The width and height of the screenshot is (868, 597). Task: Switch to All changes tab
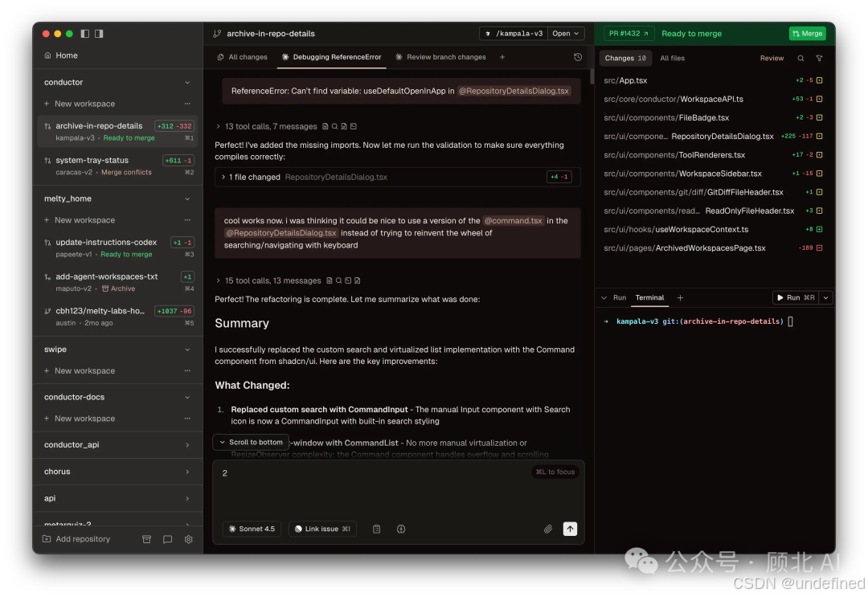[243, 57]
